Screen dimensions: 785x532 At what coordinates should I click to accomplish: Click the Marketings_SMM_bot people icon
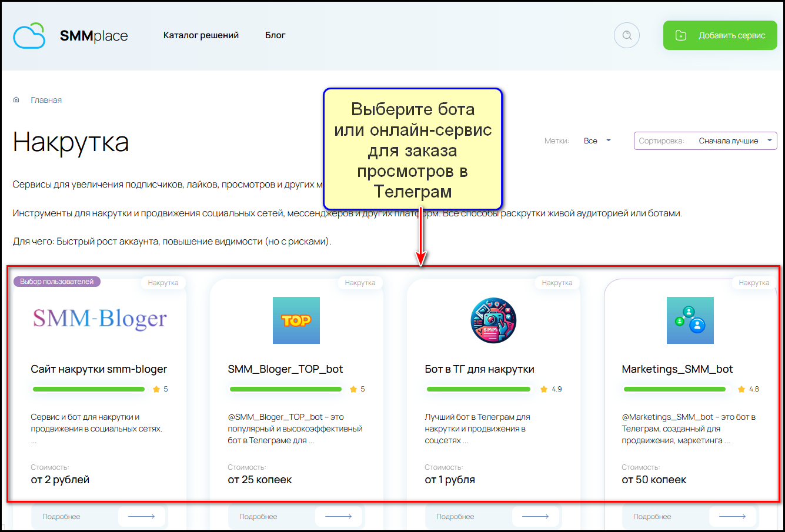click(690, 320)
